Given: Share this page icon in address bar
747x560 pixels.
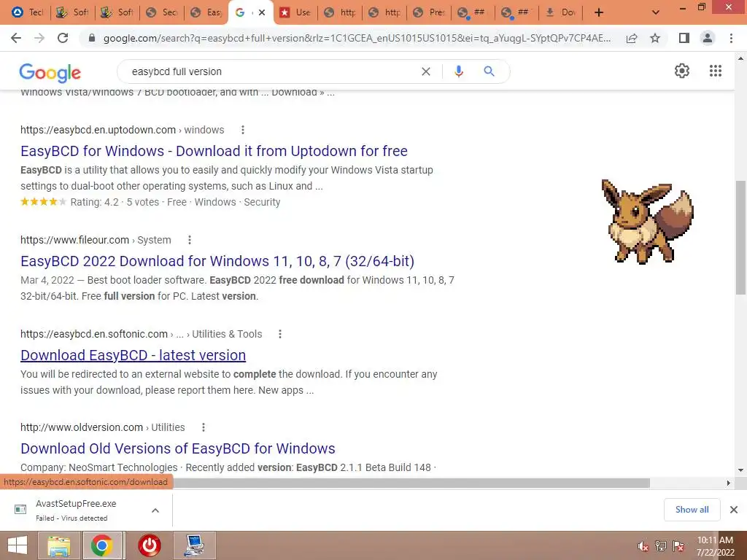Looking at the screenshot, I should click(632, 38).
